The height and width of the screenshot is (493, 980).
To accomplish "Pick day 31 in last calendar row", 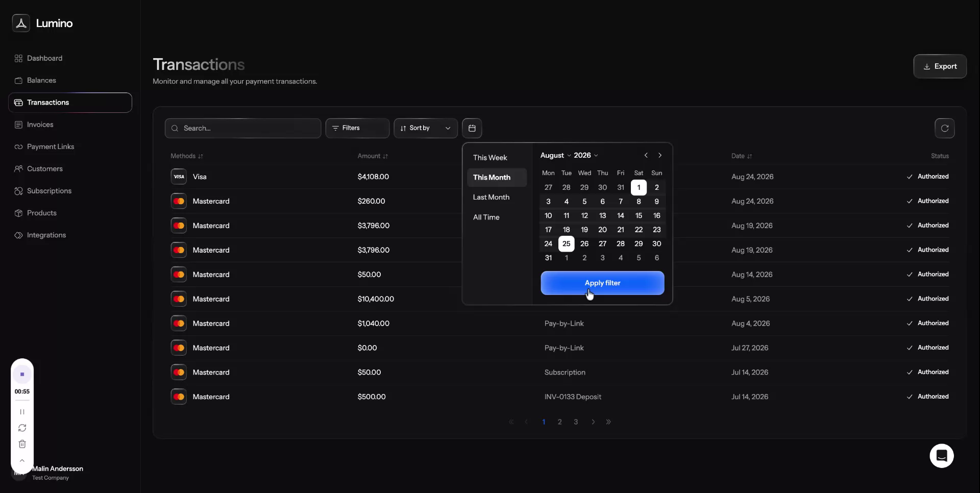I will point(548,258).
